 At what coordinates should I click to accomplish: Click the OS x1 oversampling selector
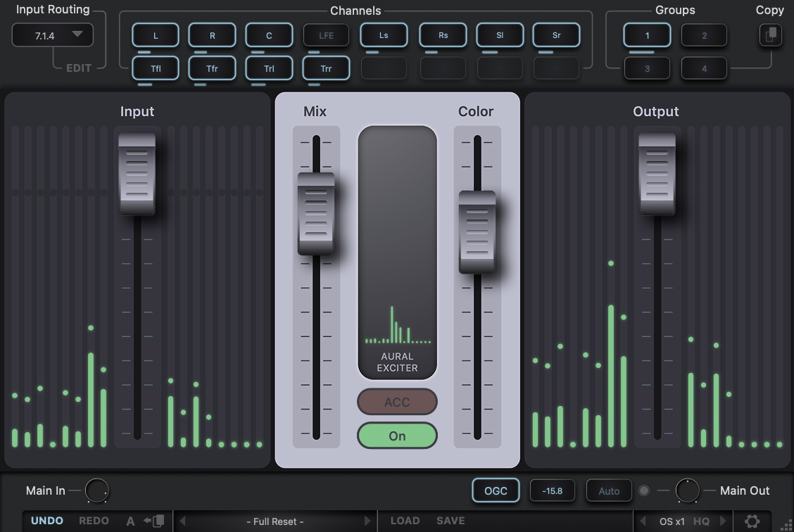click(672, 521)
